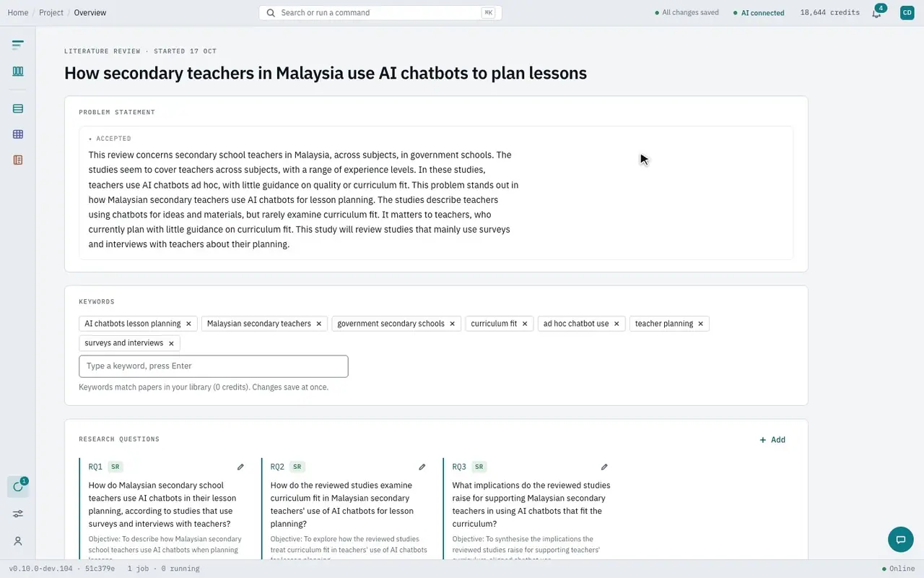
Task: Go to Home breadcrumb
Action: pos(18,12)
